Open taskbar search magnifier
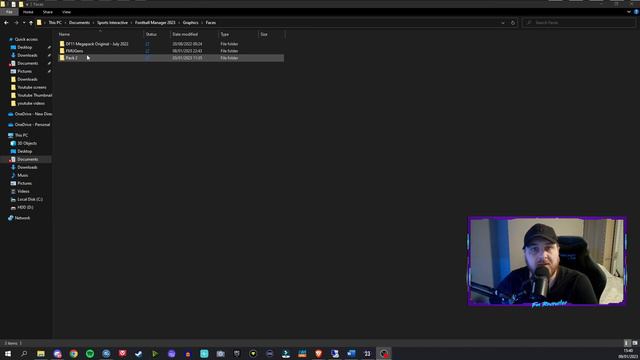The height and width of the screenshot is (360, 640). (x=24, y=353)
